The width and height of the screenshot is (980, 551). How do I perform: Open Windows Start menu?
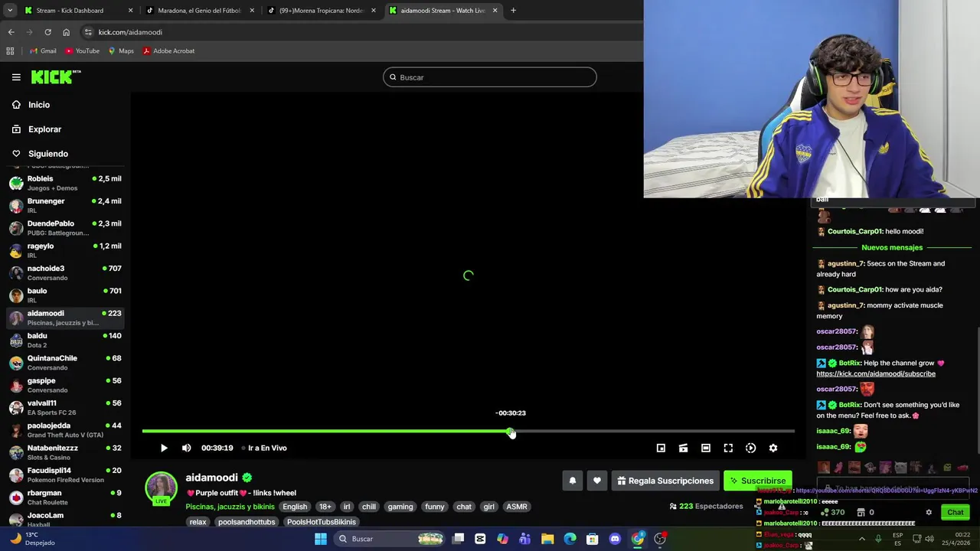(321, 539)
